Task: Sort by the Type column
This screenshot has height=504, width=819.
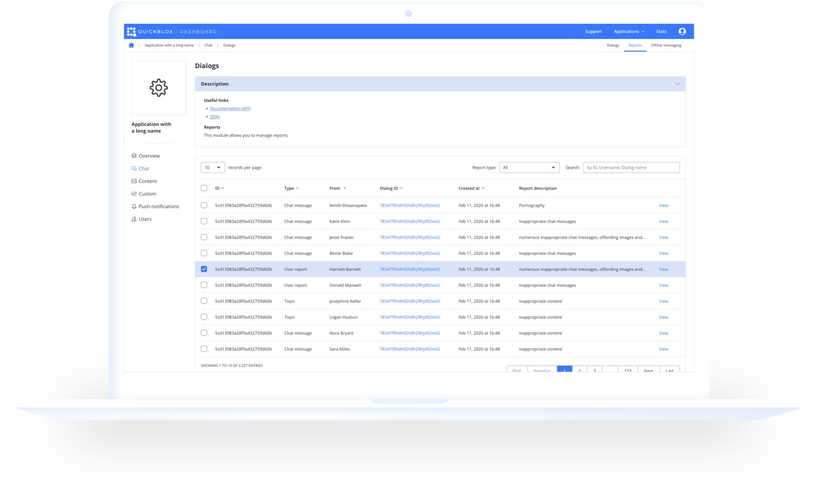Action: tap(291, 188)
